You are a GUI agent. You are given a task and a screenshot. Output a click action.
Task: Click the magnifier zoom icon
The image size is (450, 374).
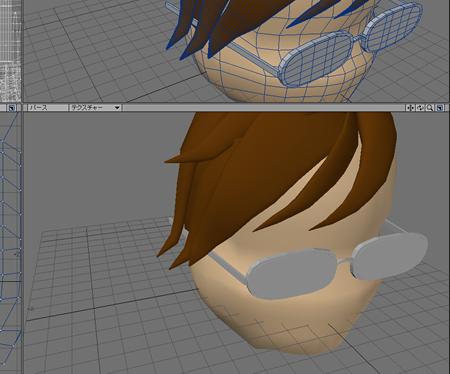click(x=430, y=108)
